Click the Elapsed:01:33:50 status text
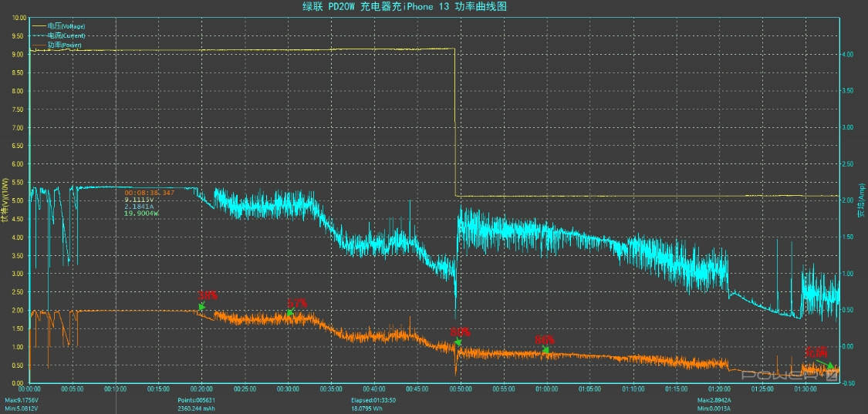This screenshot has height=414, width=868. (373, 399)
